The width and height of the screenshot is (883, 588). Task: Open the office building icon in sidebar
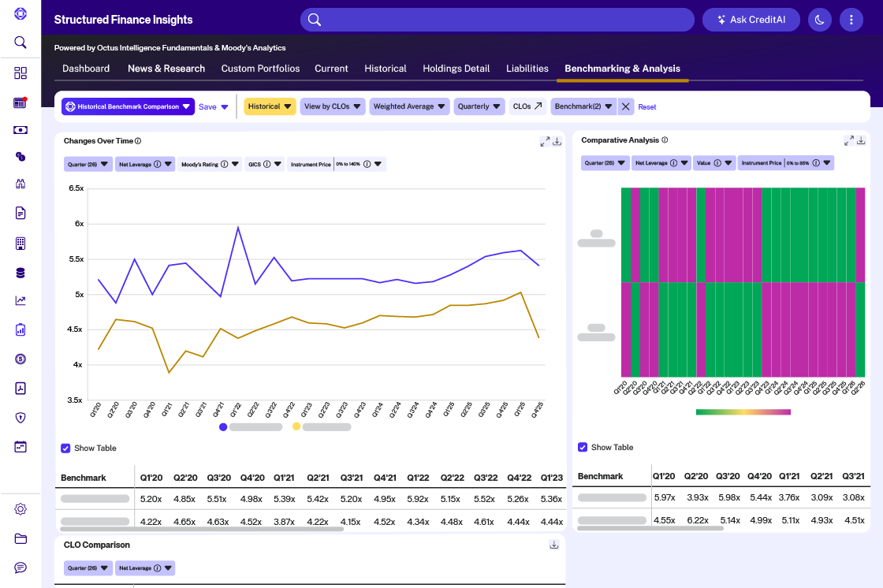[20, 244]
